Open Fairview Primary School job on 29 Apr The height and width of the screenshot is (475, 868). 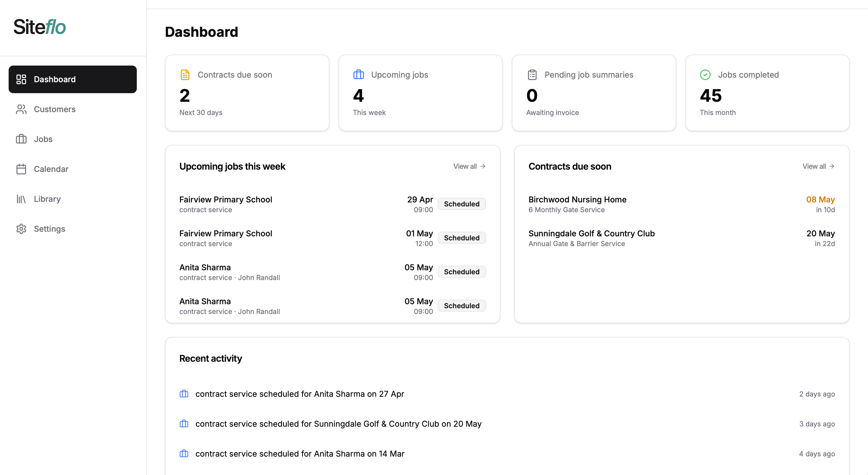333,204
